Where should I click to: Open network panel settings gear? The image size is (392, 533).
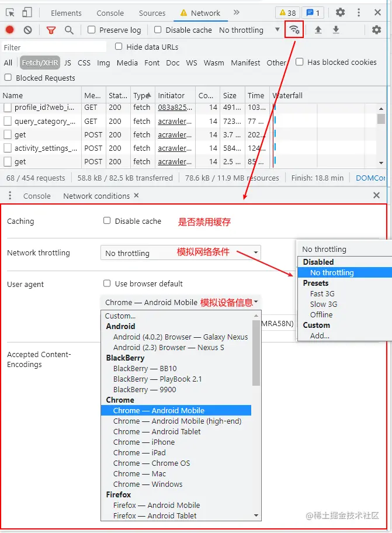(x=376, y=30)
